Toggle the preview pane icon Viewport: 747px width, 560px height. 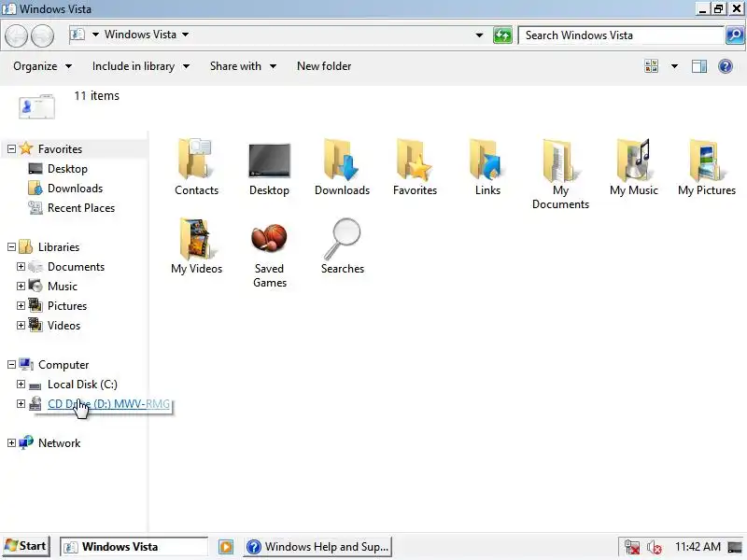tap(698, 66)
